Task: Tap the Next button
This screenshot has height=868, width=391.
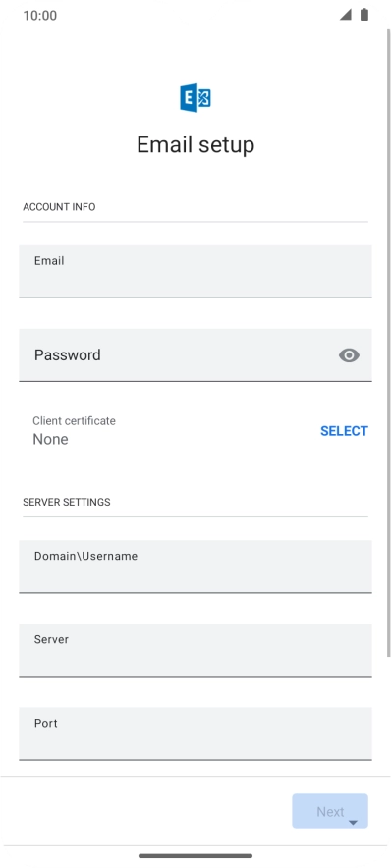Action: click(x=330, y=811)
